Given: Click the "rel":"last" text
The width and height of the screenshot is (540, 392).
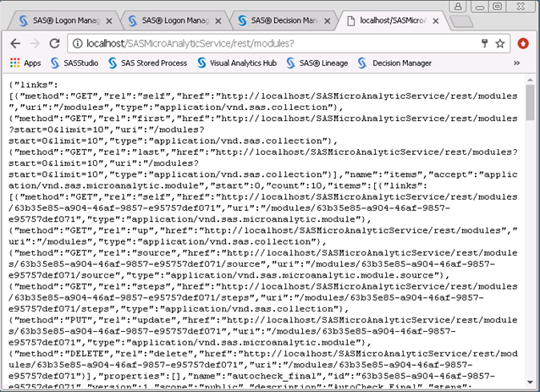Looking at the screenshot, I should click(x=132, y=152).
